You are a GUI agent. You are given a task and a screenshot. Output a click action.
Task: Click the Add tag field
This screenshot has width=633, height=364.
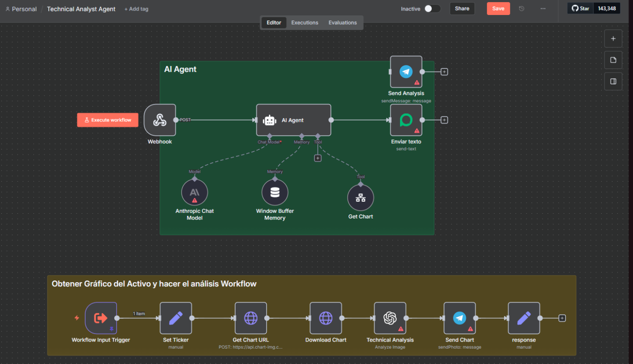[136, 9]
